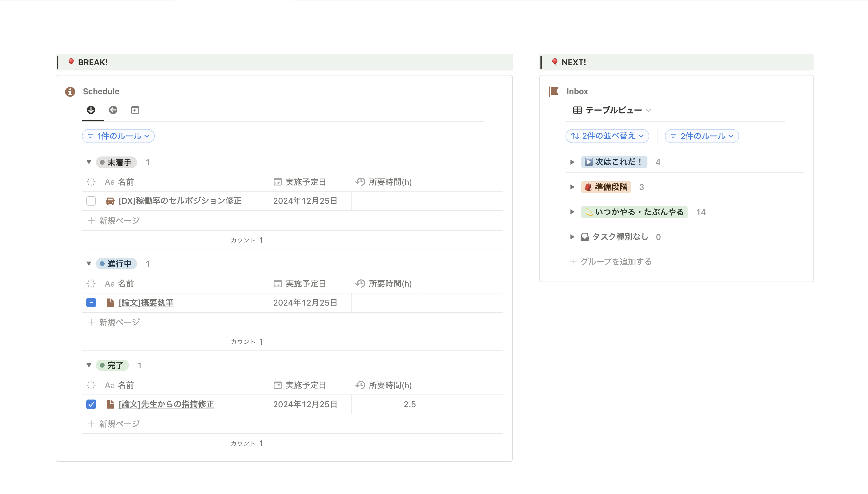The height and width of the screenshot is (494, 868).
Task: Check the [DX]稼働率のセルポジション修正 task checkbox
Action: [x=91, y=201]
